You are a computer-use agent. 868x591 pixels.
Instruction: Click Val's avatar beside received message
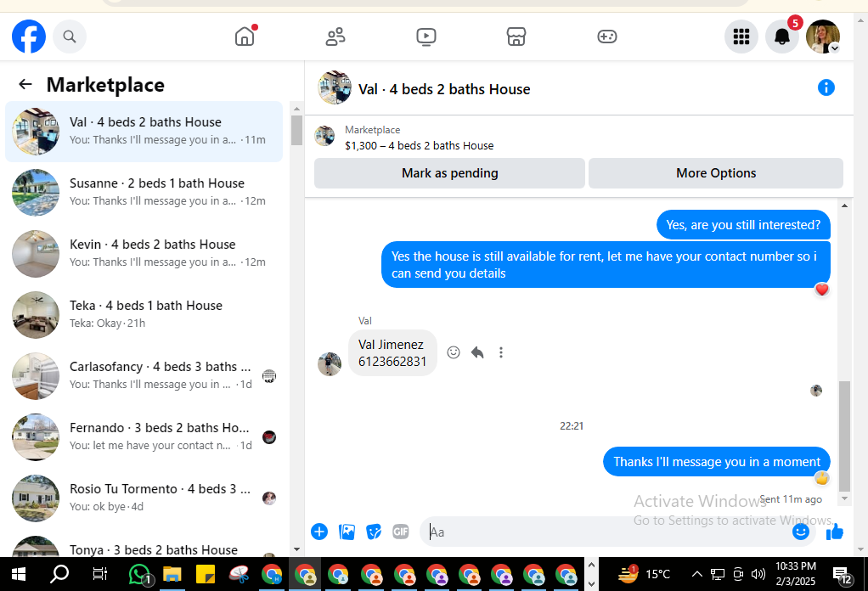click(x=330, y=363)
